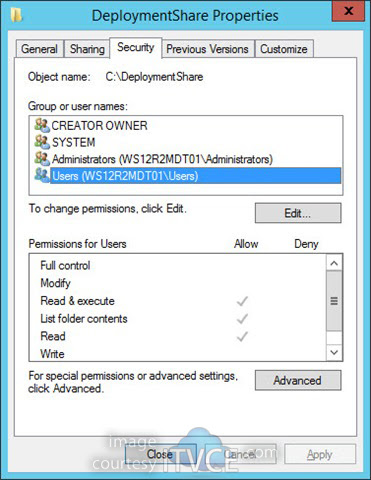Click the Allow checkmark for List folder contents

click(242, 319)
